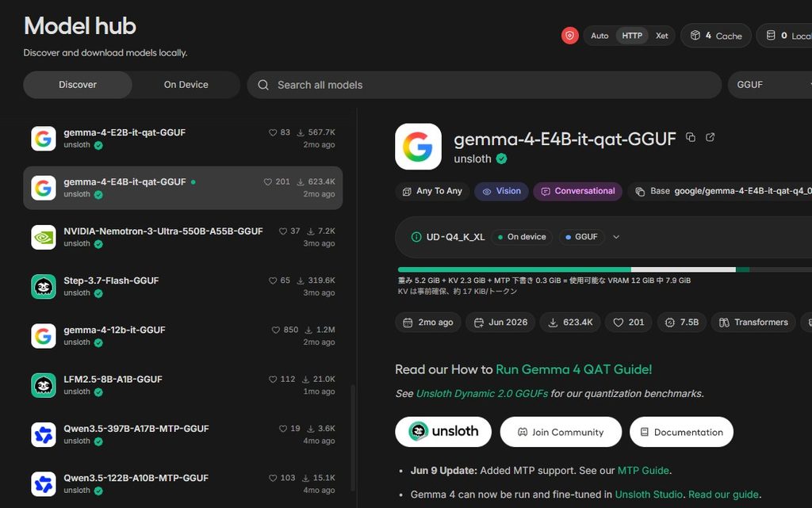Click the 623.4K downloads chip

(570, 323)
